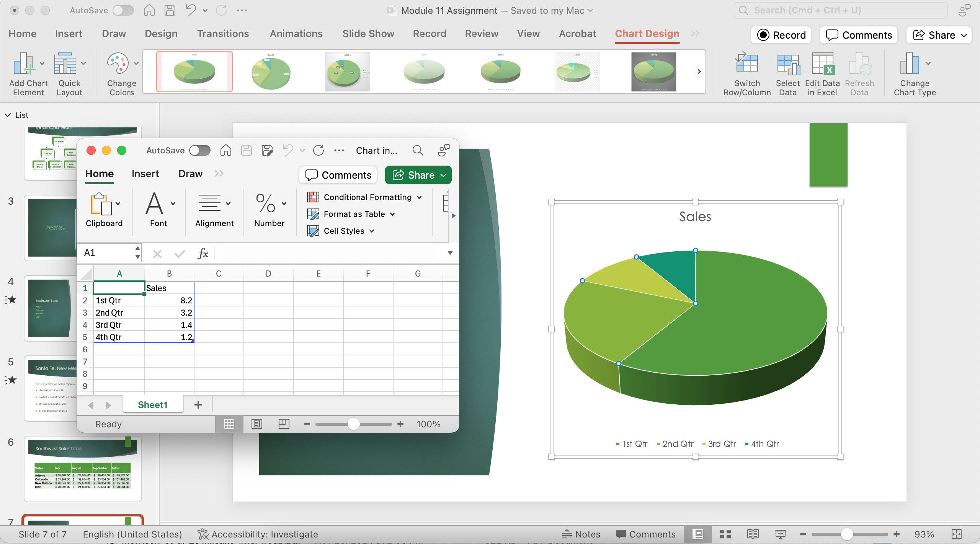Select PowerPoint Normal view button
This screenshot has height=544, width=980.
coord(698,534)
